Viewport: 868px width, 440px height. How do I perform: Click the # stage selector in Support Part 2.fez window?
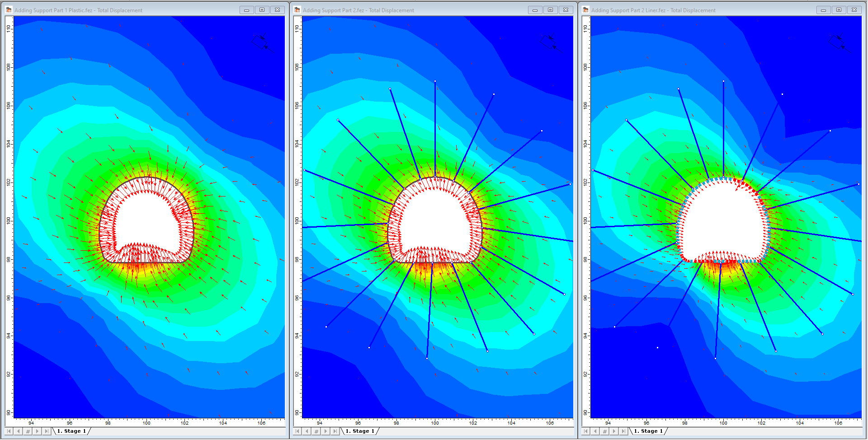(316, 431)
